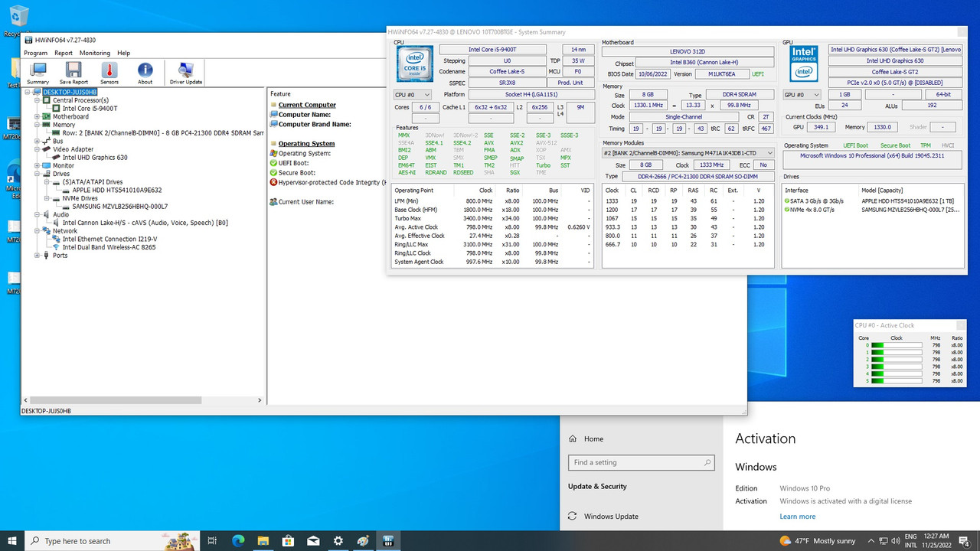This screenshot has height=551, width=980.
Task: Open the Monitoring menu
Action: 95,53
